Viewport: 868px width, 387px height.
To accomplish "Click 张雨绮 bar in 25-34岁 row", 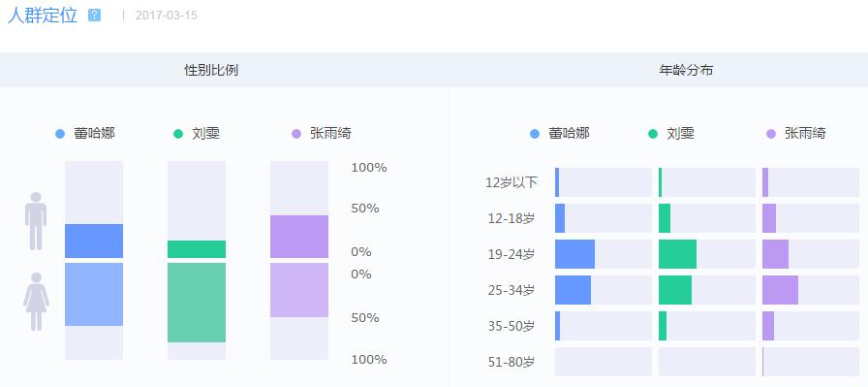I will click(x=781, y=290).
